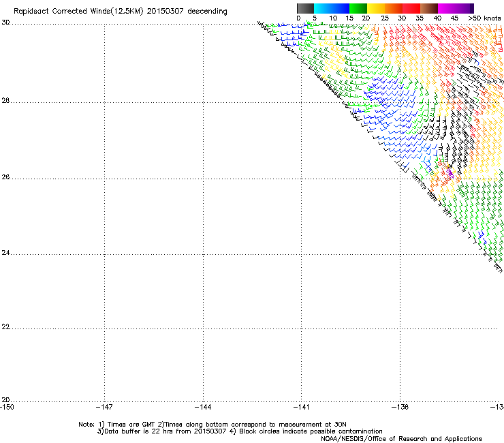Click the legend tick label '10'

pyautogui.click(x=333, y=18)
